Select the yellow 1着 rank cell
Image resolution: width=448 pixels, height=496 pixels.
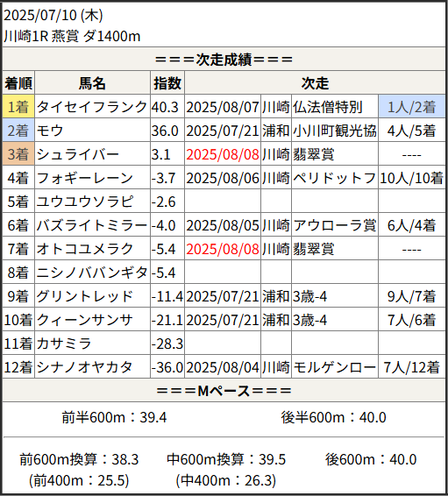(x=18, y=107)
